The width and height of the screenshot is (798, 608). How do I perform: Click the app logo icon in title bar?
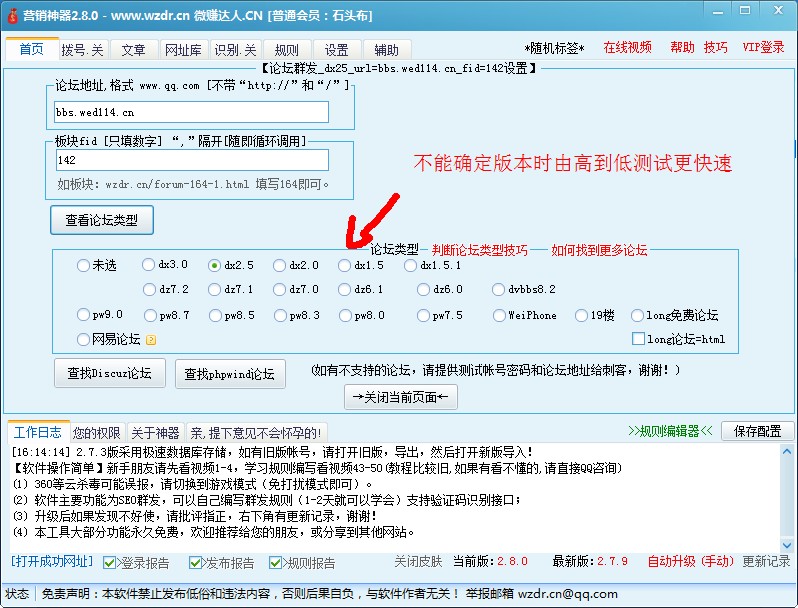coord(12,15)
